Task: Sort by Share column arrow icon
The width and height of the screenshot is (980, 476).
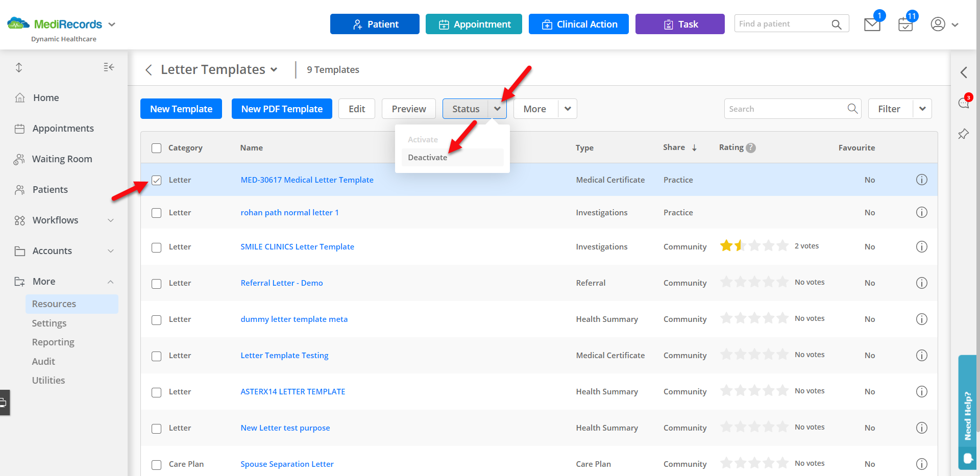Action: [694, 148]
